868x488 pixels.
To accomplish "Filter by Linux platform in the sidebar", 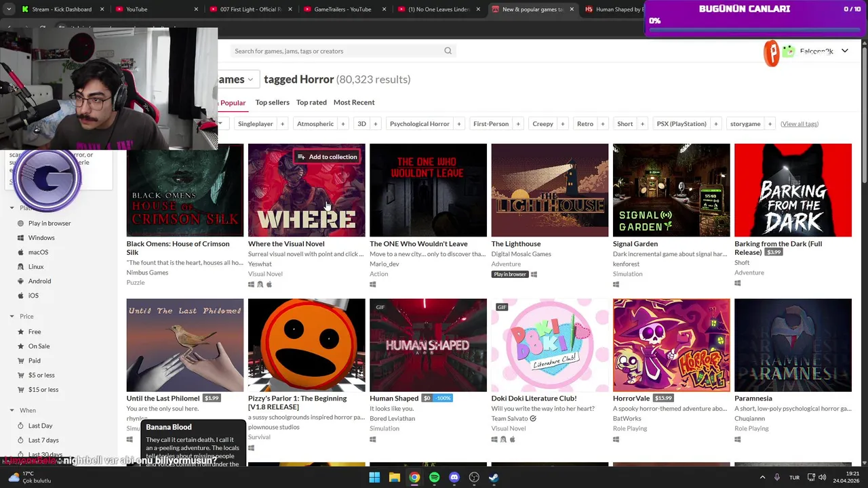I will pyautogui.click(x=36, y=267).
